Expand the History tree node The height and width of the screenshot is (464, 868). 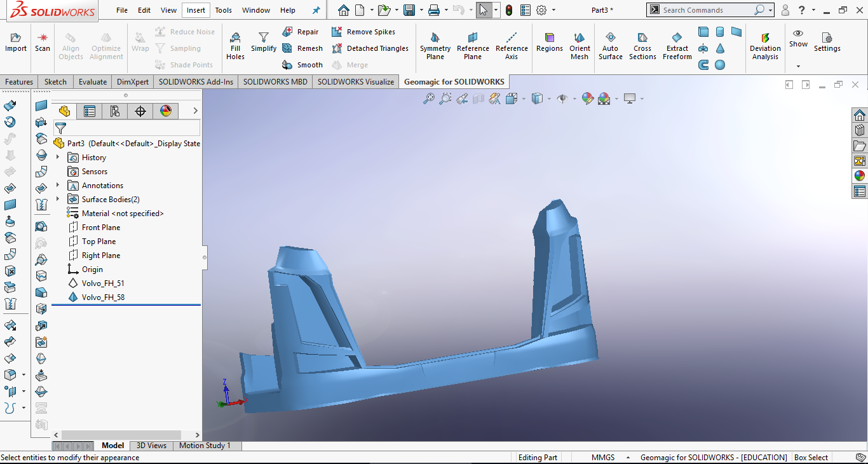(x=58, y=158)
